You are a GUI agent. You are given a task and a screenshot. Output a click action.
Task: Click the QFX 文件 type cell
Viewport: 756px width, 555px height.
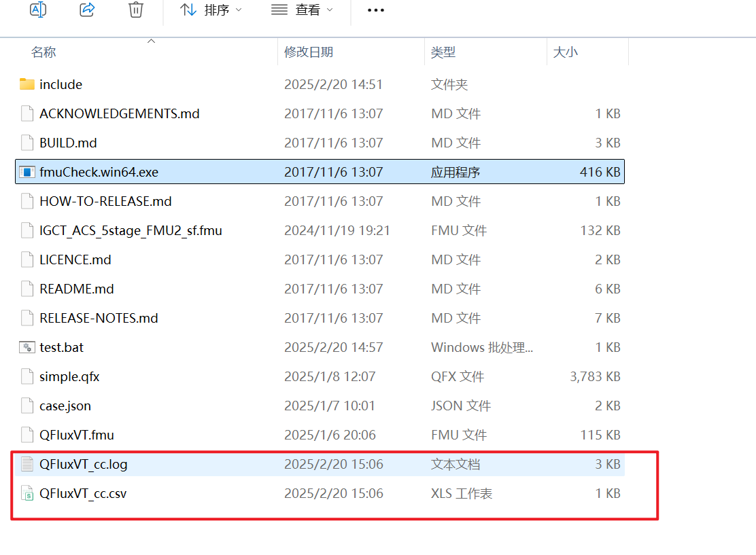pyautogui.click(x=457, y=377)
